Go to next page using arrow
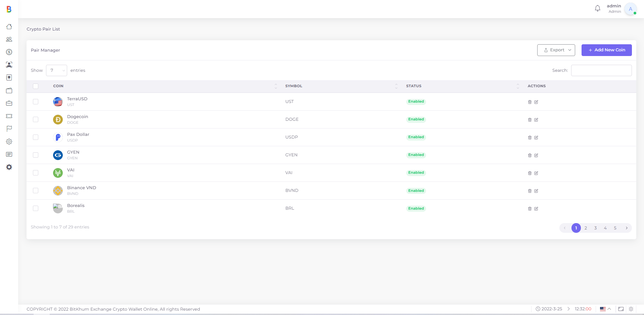 click(626, 228)
